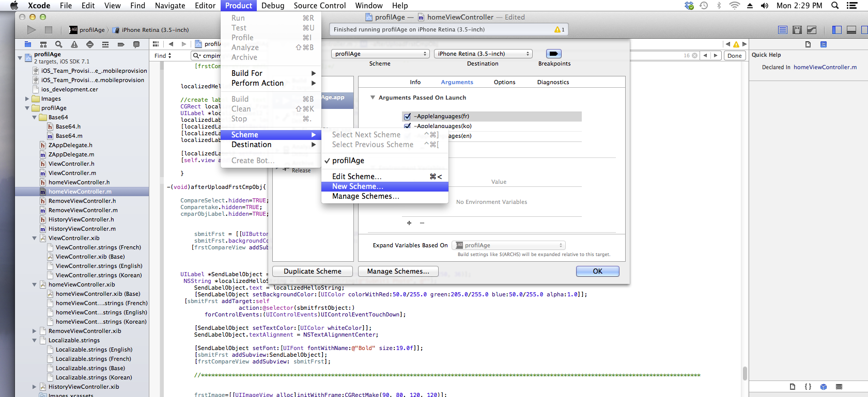This screenshot has width=868, height=397.
Task: Switch to the Info tab in scheme editor
Action: tap(415, 82)
